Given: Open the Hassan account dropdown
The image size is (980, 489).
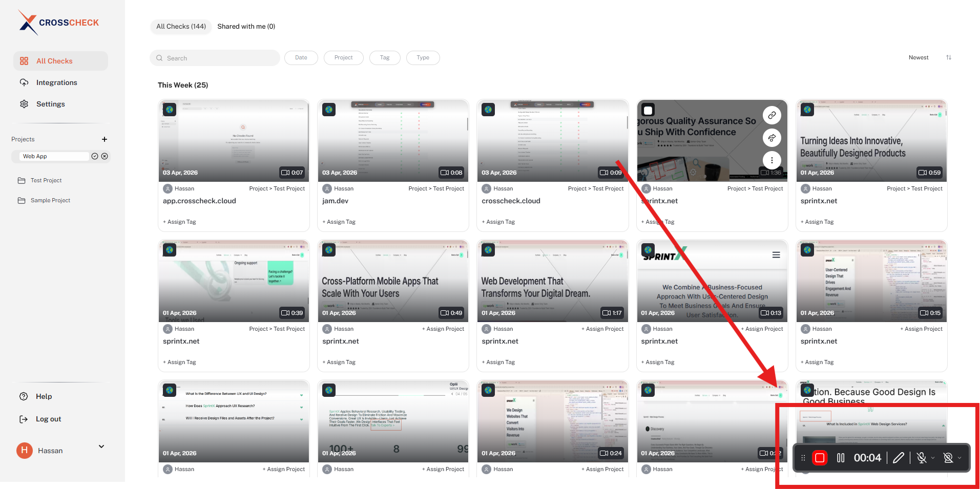Looking at the screenshot, I should click(x=101, y=447).
